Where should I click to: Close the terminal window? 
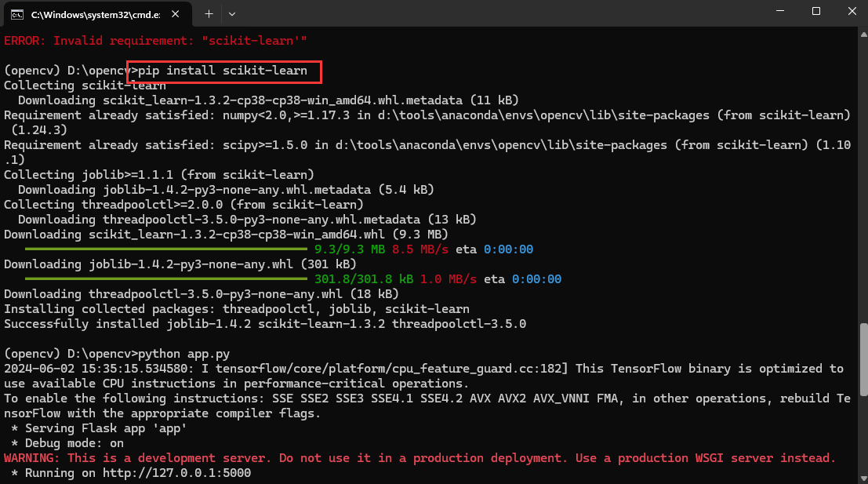click(851, 11)
